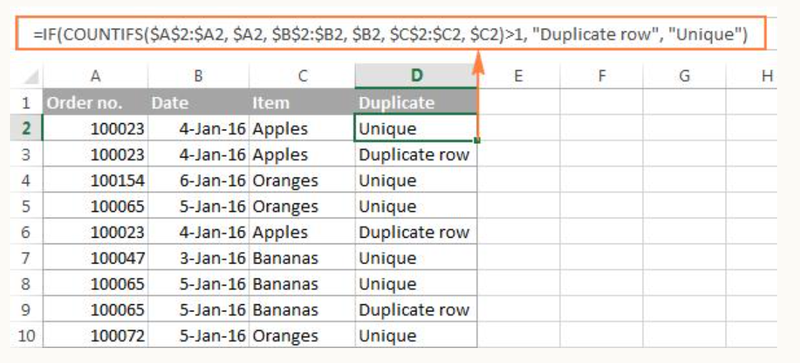Select column F header

point(602,76)
